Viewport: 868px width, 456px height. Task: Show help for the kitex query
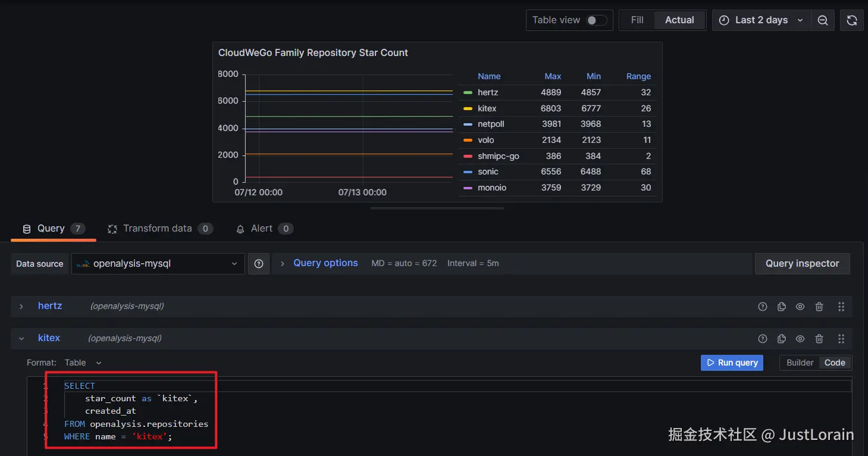[x=763, y=339]
